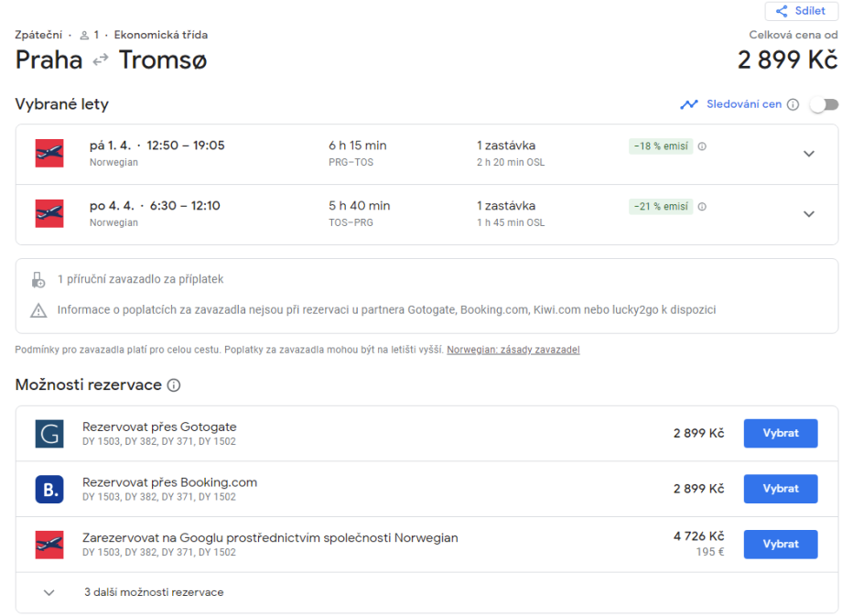
Task: Select Vybrat for Gotogate booking
Action: [x=780, y=434]
